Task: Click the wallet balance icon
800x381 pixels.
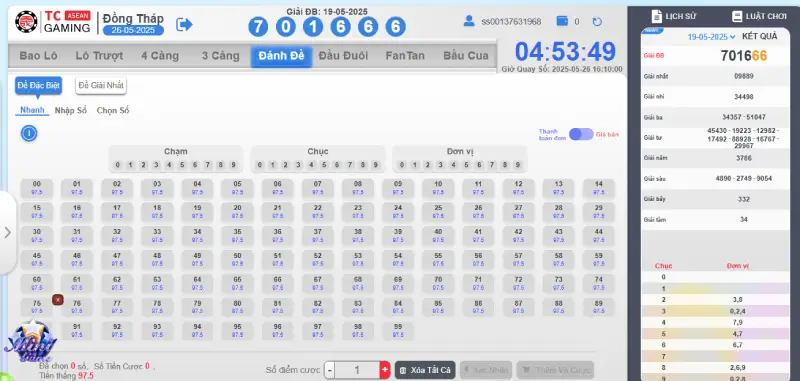Action: 562,21
